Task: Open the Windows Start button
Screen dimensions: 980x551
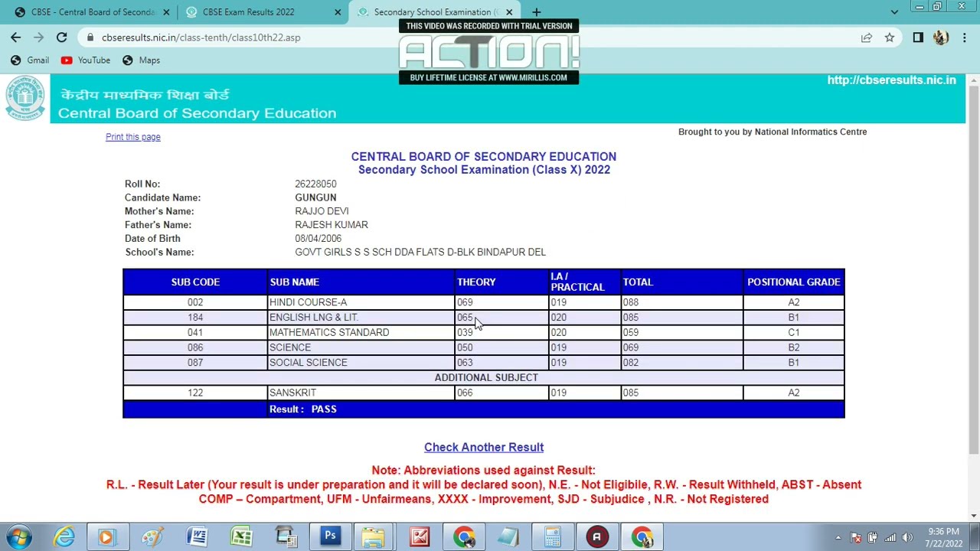Action: (19, 536)
